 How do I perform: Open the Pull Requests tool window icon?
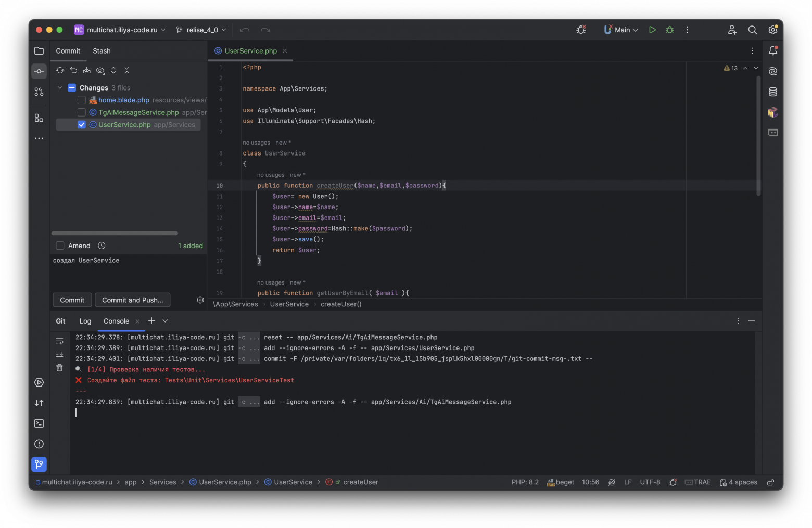39,92
